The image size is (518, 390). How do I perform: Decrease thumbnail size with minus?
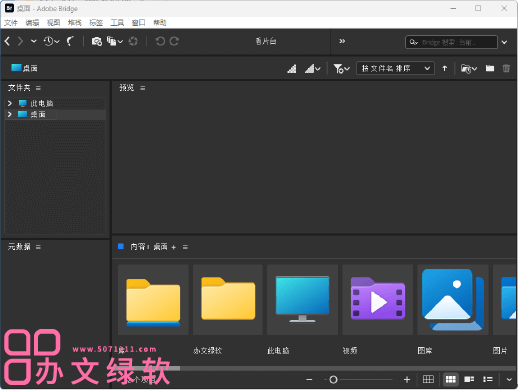309,380
